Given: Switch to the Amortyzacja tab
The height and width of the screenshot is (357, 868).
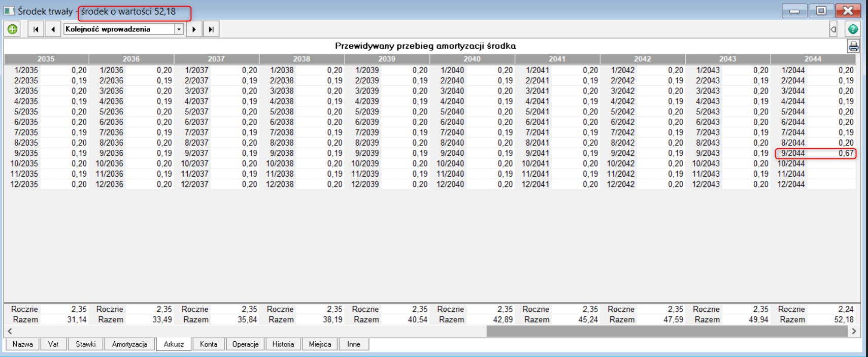Looking at the screenshot, I should point(129,344).
